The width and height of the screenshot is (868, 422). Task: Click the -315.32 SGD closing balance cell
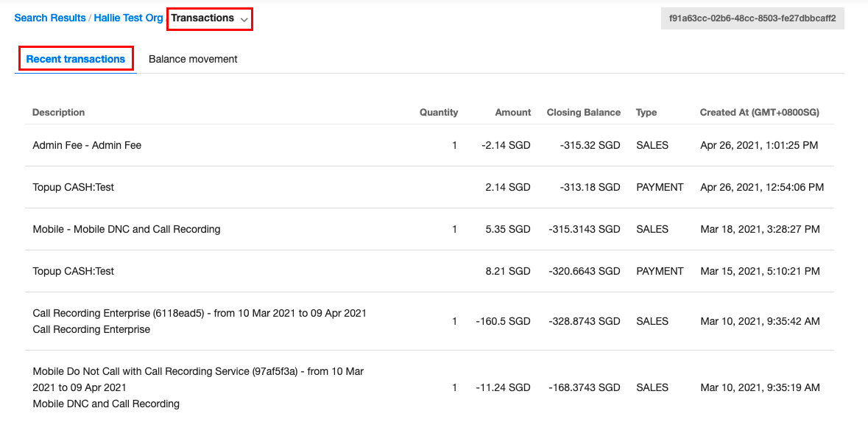tap(590, 146)
